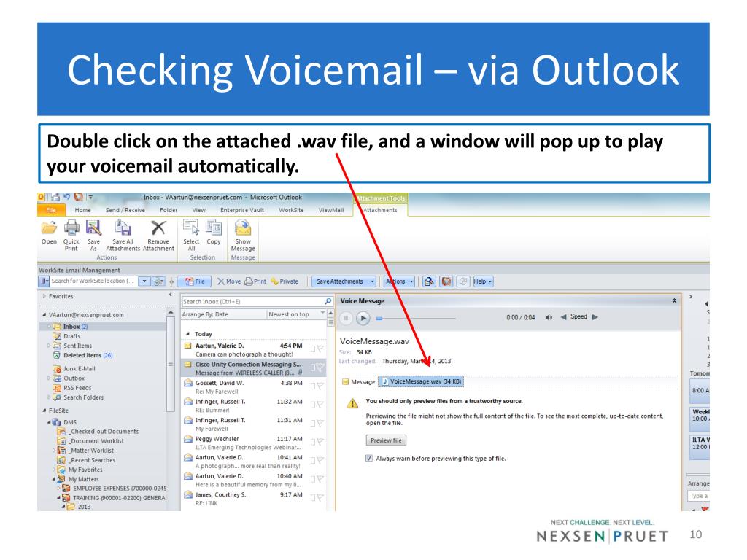
Task: Open Checked-out Documents item
Action: pos(104,432)
